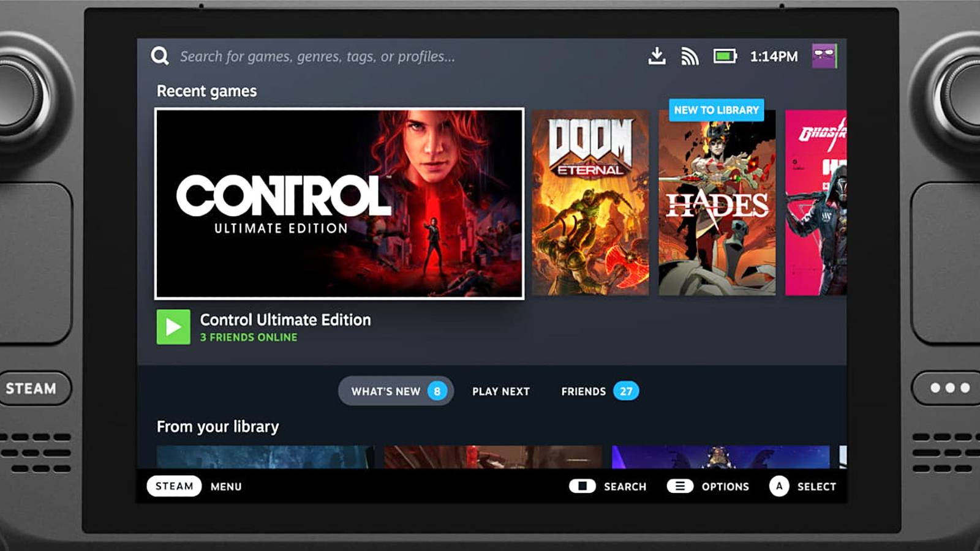Click the A Select button icon
Screen dimensions: 980x551
click(779, 486)
